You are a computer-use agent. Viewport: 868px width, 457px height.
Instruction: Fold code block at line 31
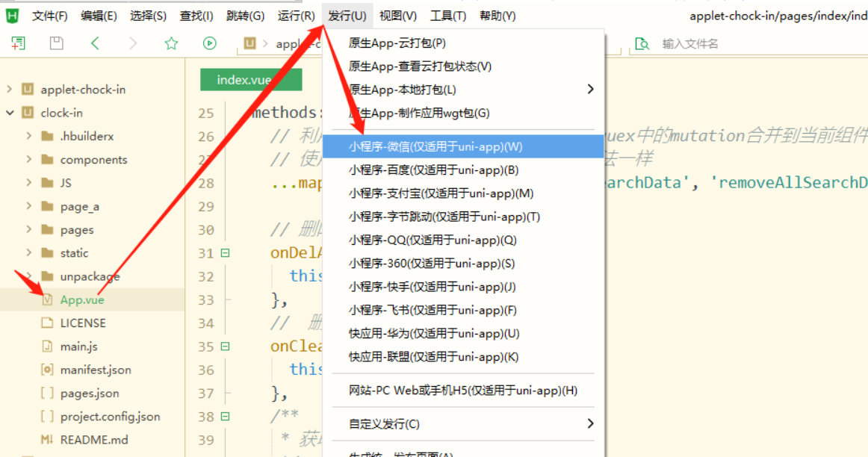click(x=226, y=253)
